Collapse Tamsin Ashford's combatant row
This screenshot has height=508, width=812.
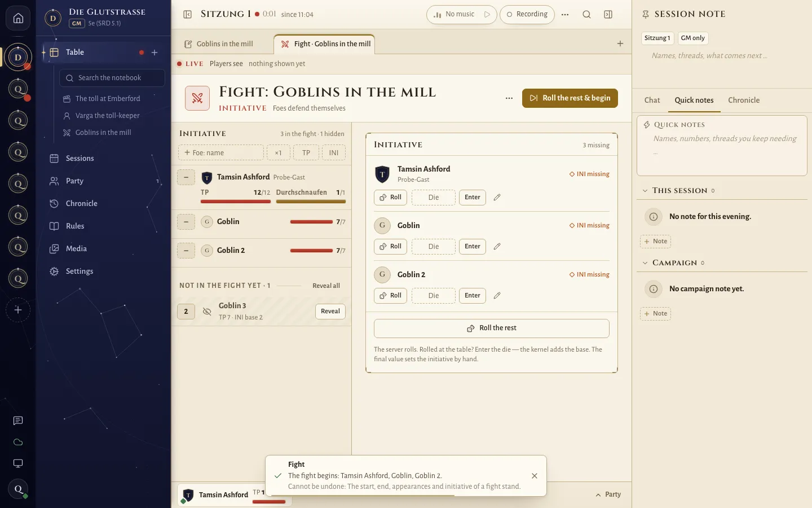186,177
